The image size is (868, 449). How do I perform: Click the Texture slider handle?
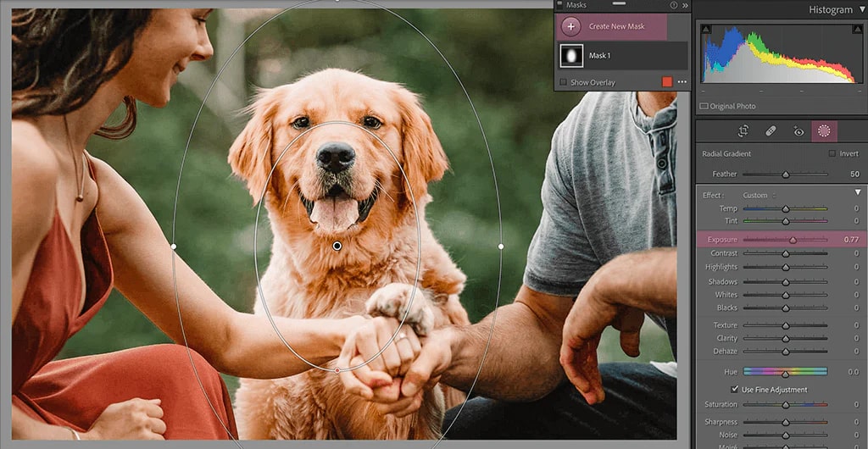pos(786,325)
